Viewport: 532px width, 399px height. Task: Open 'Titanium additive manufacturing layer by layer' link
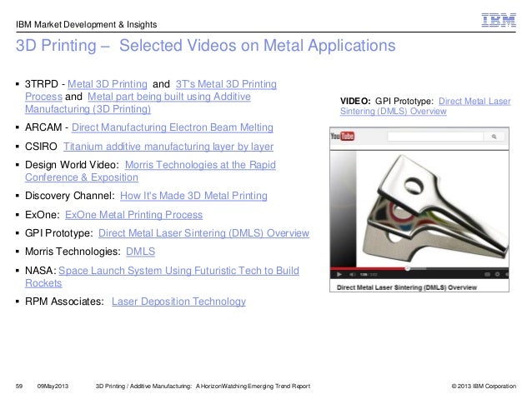(168, 147)
